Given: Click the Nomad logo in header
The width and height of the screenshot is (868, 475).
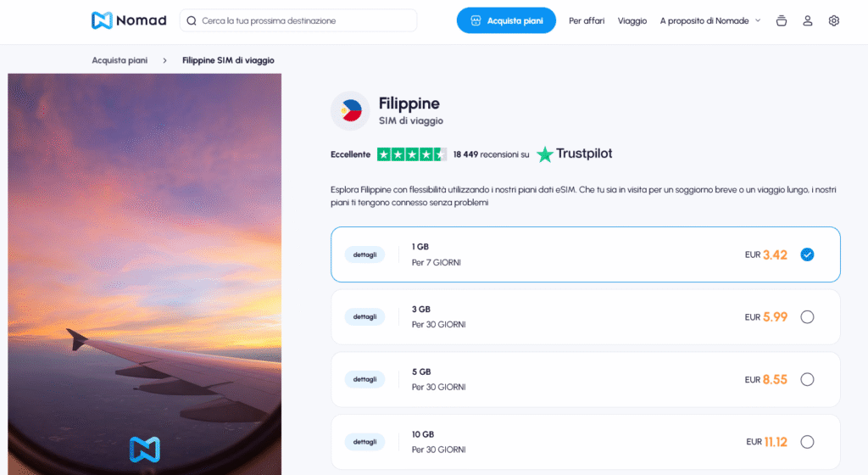Looking at the screenshot, I should [129, 20].
